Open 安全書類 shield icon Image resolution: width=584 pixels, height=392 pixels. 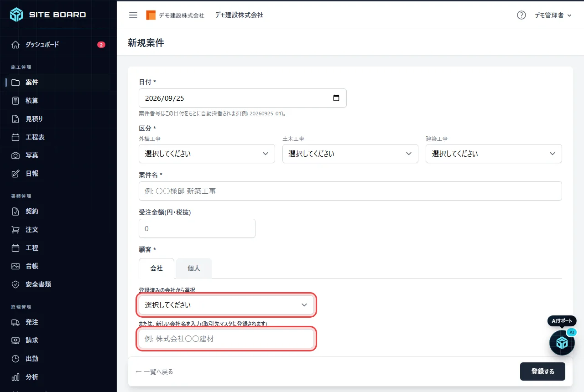16,284
